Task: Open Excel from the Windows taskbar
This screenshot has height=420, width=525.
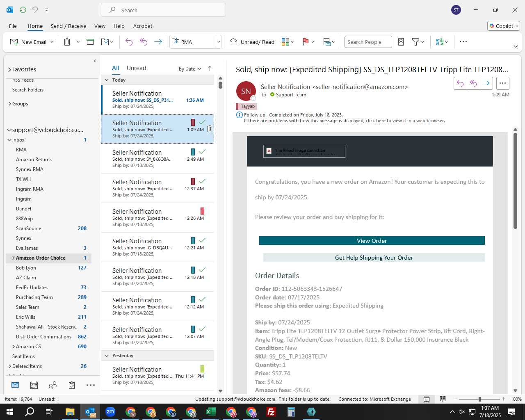Action: tap(211, 412)
